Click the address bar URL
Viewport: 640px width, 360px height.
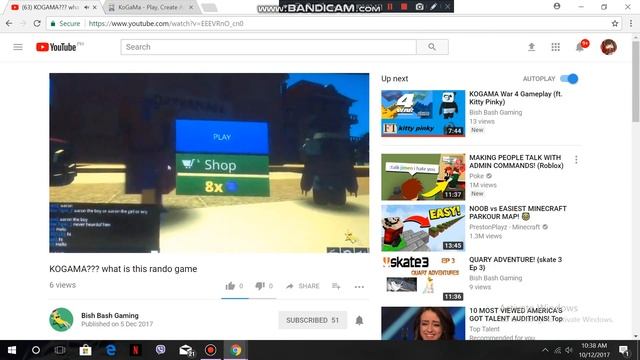(166, 24)
